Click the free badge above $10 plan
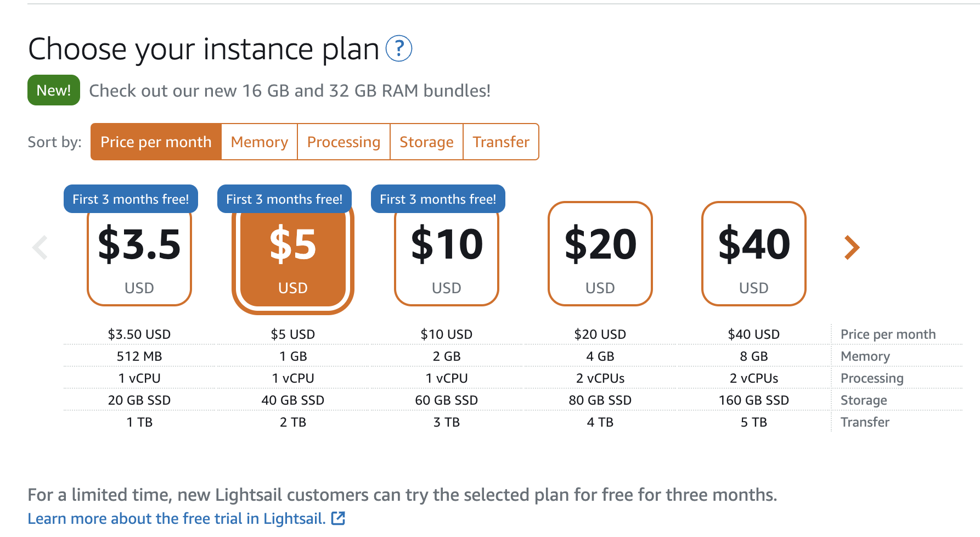 click(x=438, y=199)
